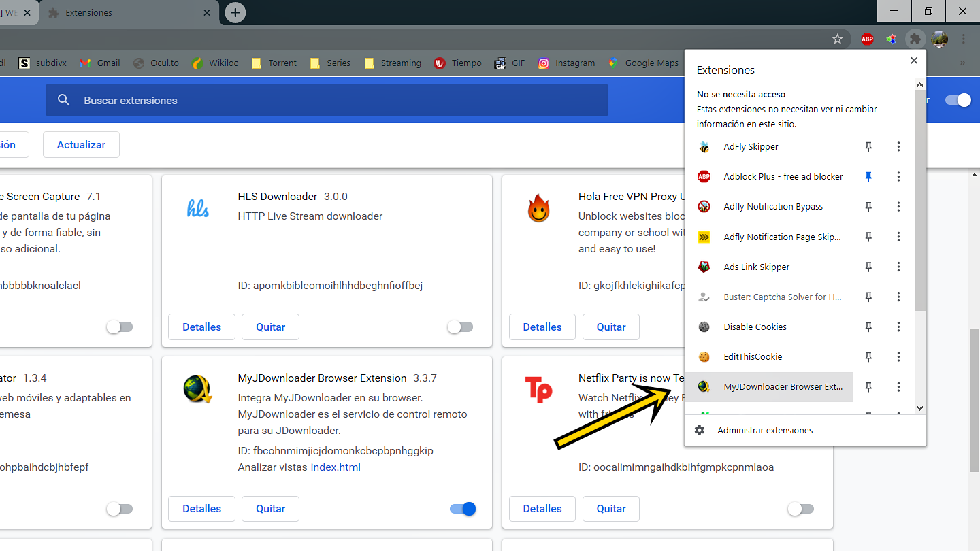Open the Chrome profile avatar
Screen dimensions: 980x551
tap(939, 39)
